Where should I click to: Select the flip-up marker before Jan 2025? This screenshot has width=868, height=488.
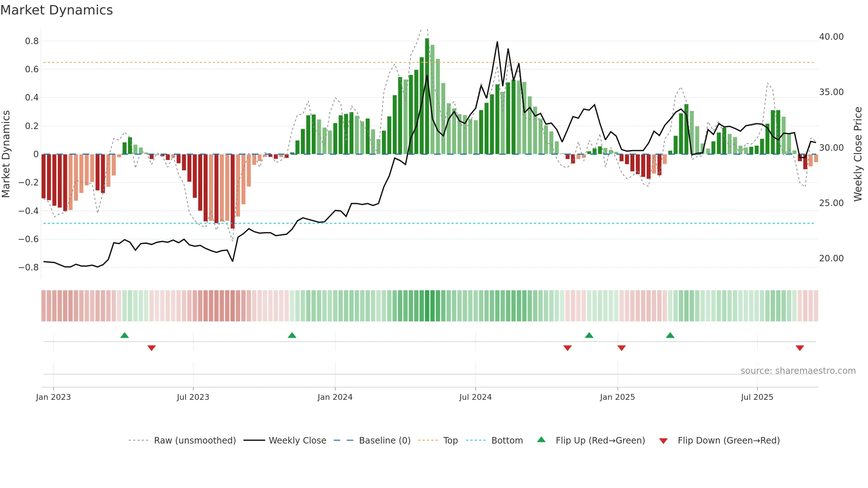click(589, 335)
